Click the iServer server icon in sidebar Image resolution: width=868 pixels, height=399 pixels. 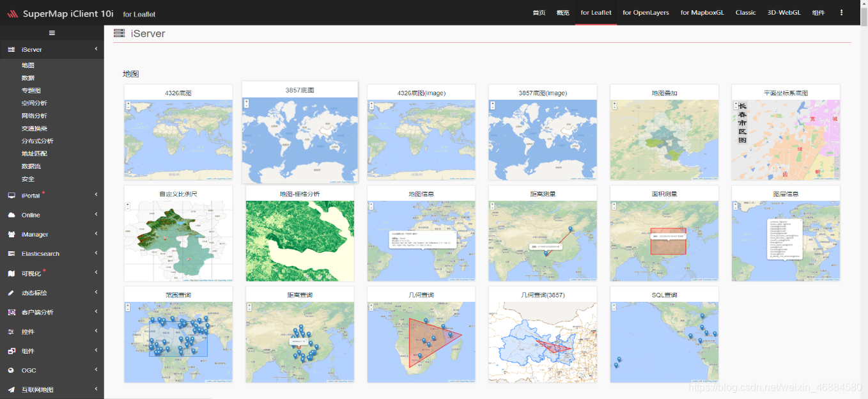point(12,49)
